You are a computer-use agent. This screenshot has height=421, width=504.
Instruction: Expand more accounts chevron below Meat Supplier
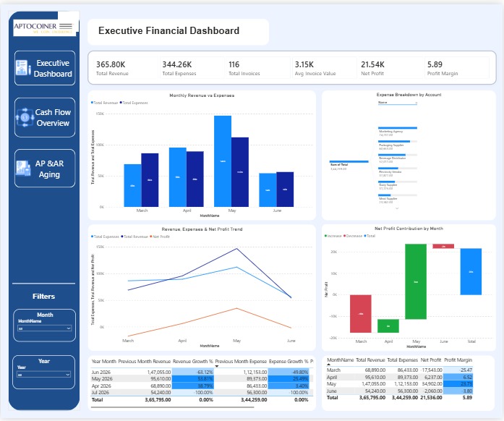point(397,208)
